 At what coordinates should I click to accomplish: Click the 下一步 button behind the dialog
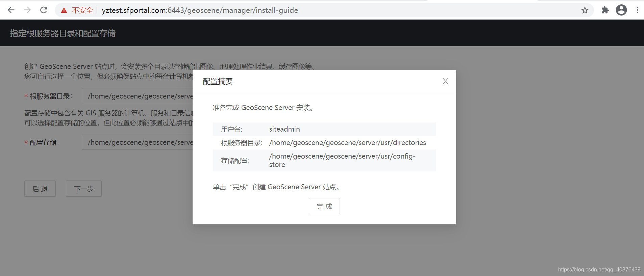[84, 189]
